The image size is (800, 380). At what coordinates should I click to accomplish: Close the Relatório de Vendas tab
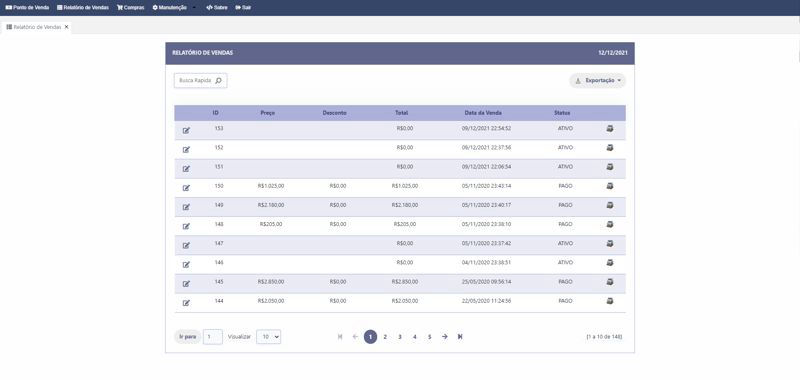coord(66,27)
